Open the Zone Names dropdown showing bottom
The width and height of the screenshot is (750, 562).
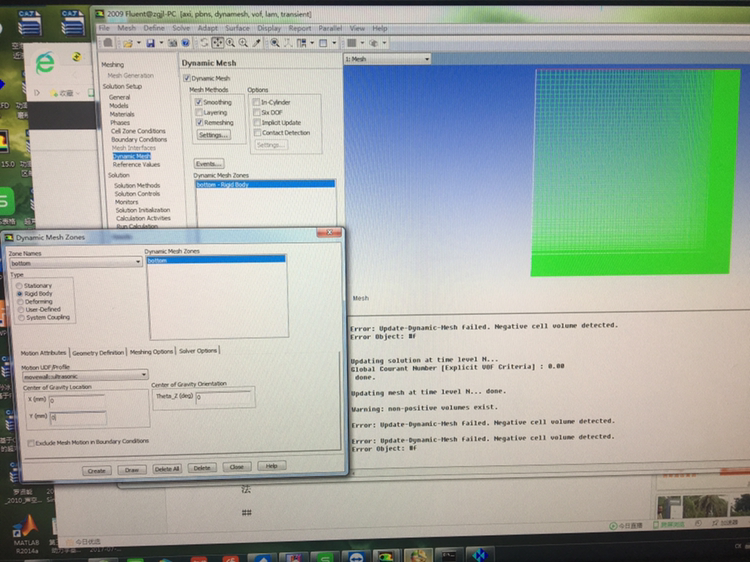(76, 263)
